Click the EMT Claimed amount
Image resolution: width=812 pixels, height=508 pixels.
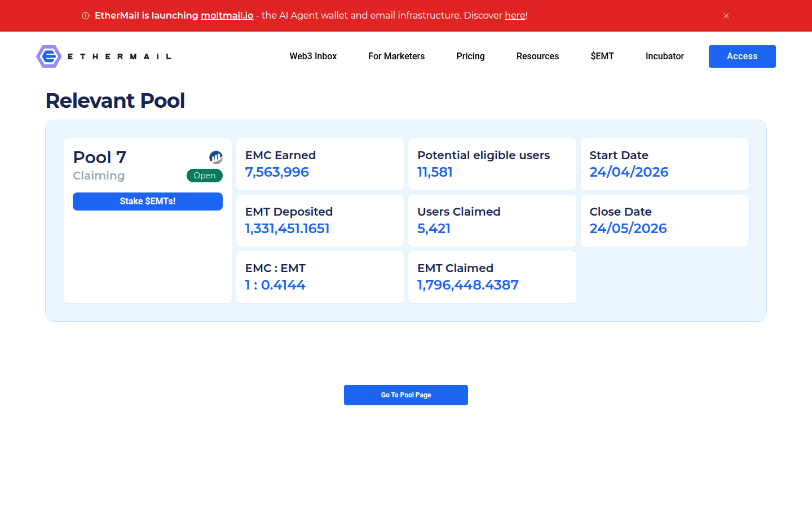tap(467, 285)
